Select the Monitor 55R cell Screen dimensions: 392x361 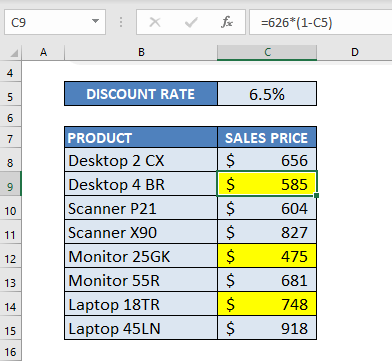pyautogui.click(x=141, y=280)
